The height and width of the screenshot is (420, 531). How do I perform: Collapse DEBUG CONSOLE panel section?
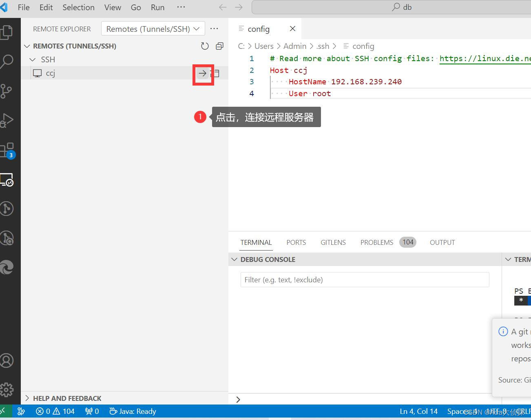point(234,259)
